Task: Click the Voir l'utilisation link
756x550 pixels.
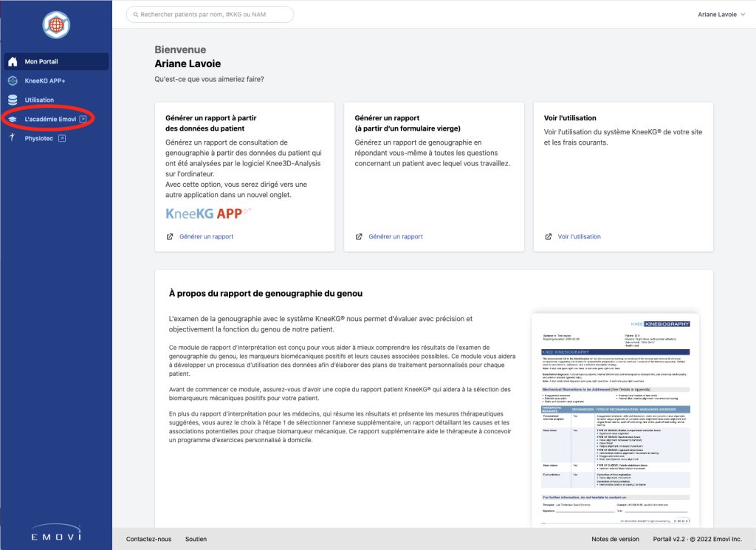Action: [579, 237]
